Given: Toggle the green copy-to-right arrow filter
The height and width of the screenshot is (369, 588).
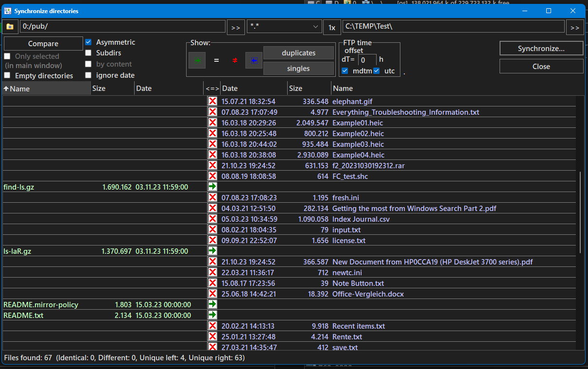Looking at the screenshot, I should pos(197,60).
